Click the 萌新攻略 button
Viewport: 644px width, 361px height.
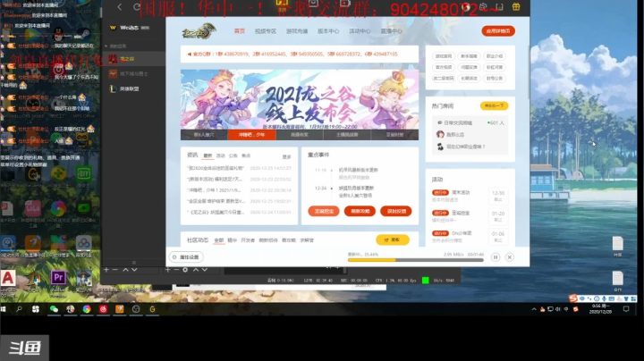pos(360,211)
